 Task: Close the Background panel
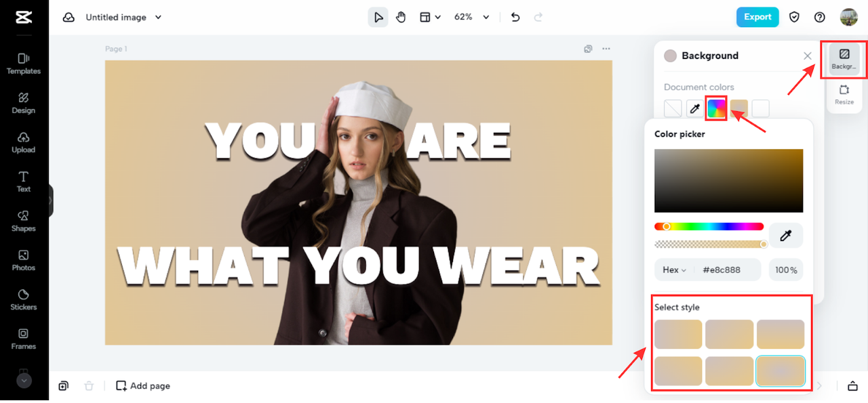point(808,56)
